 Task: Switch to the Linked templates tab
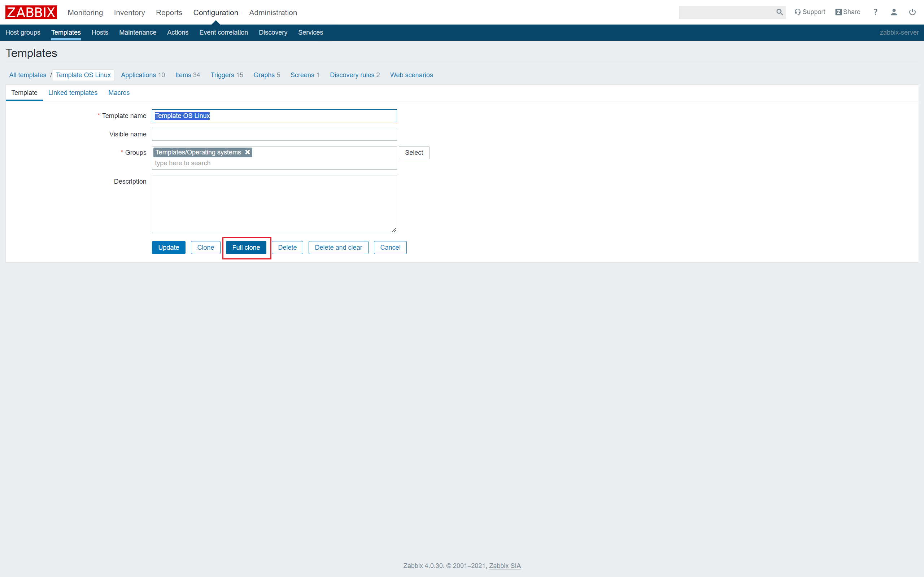click(x=73, y=93)
